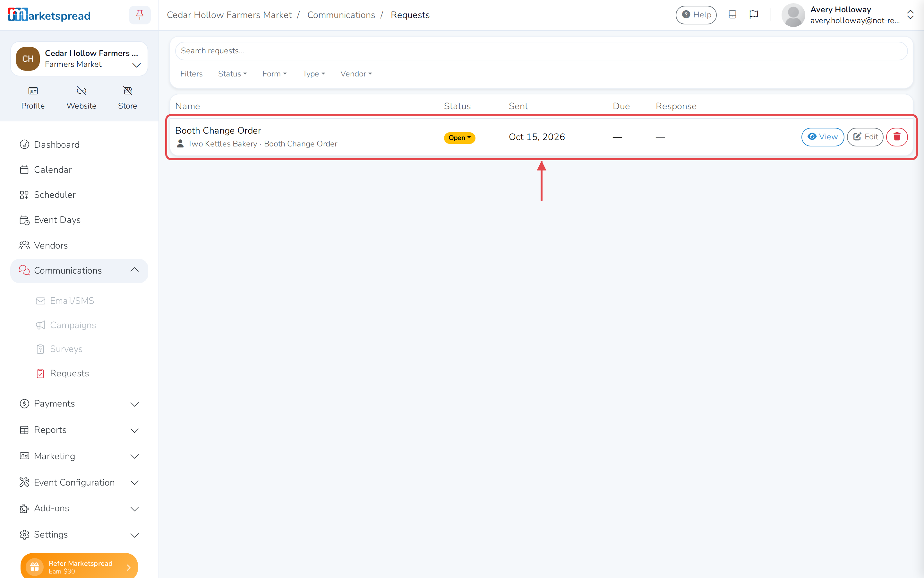Open Surveys under Communications
924x578 pixels.
66,349
